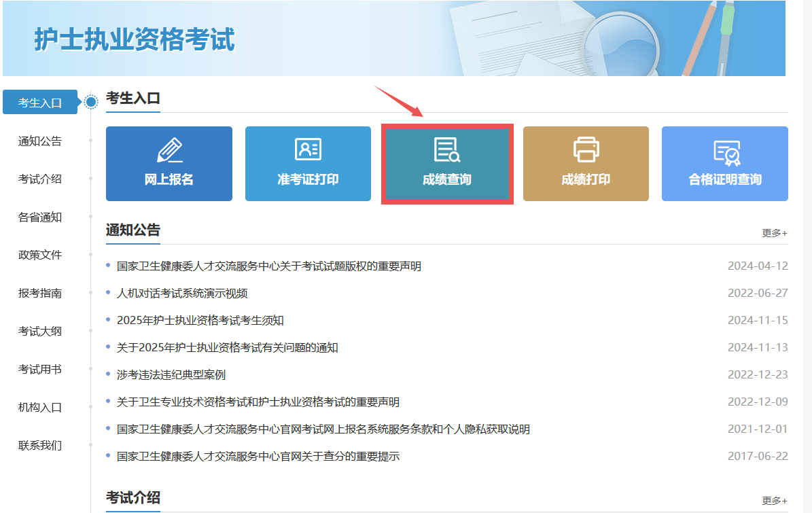Click the printer icon for 成绩打印

[x=586, y=149]
